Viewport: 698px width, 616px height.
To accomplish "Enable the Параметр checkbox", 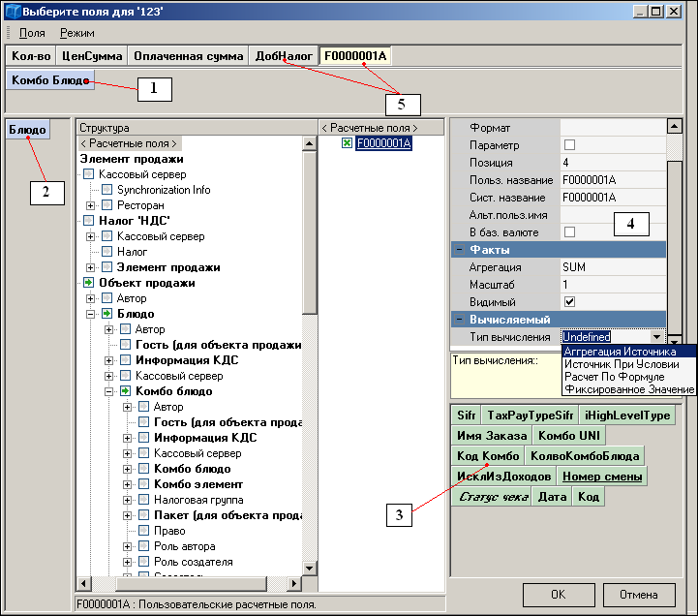I will 569,145.
